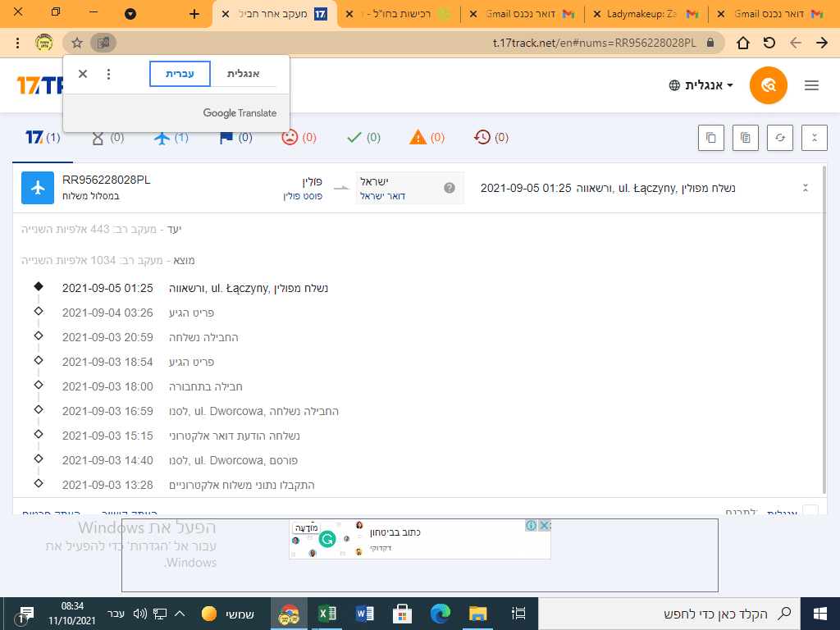Click the ad info icon
This screenshot has height=630, width=840.
tap(531, 525)
